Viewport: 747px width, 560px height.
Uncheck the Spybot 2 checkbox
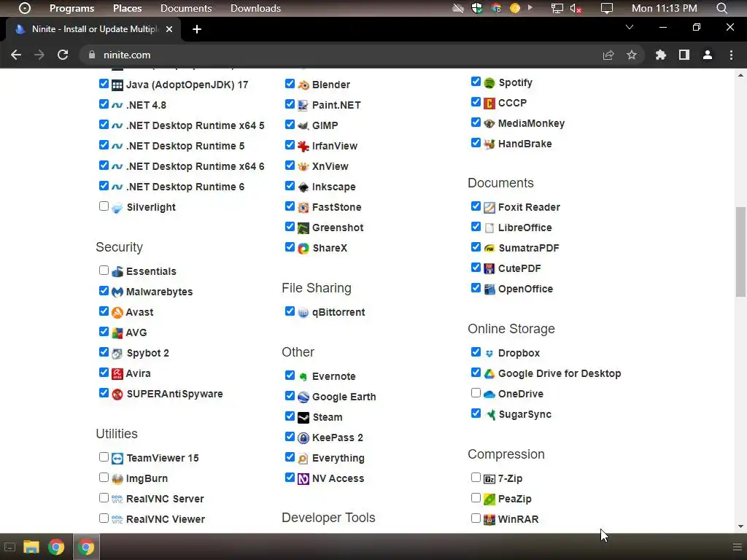click(104, 352)
